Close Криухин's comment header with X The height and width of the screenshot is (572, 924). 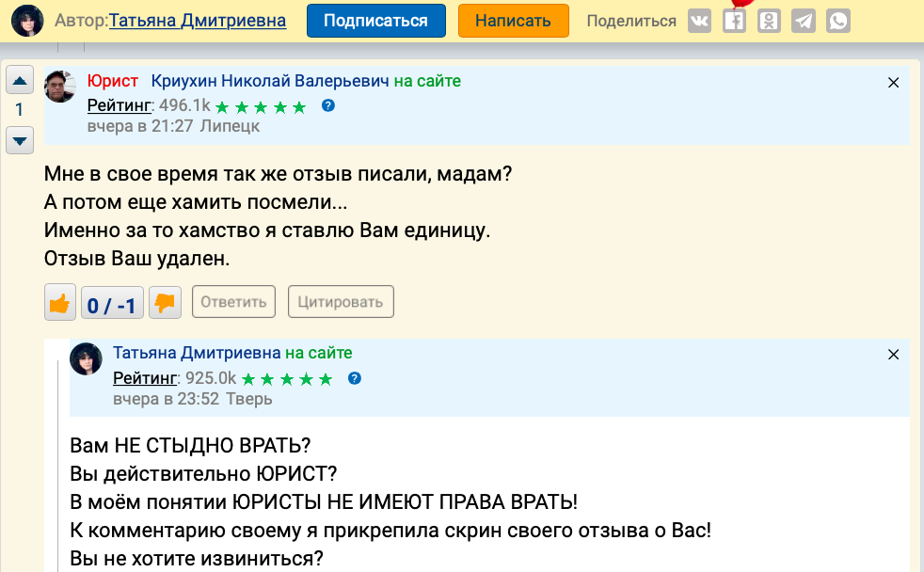(894, 83)
